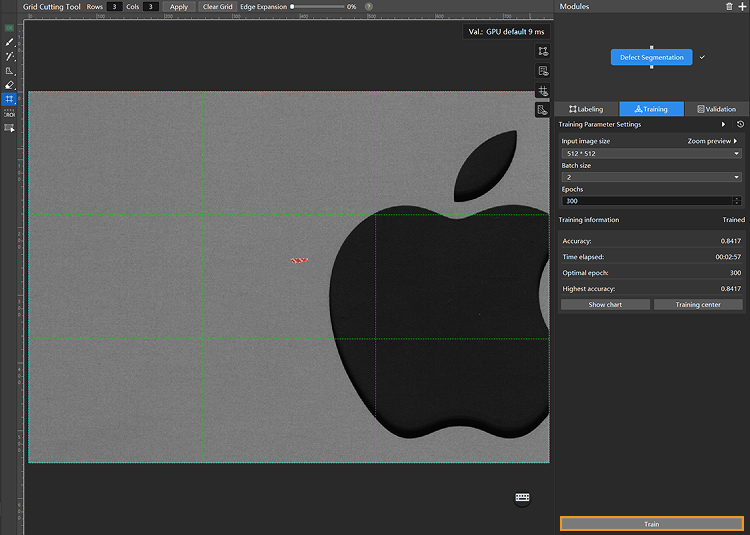Open Zoom preview expander
This screenshot has height=535, width=750.
(x=712, y=141)
